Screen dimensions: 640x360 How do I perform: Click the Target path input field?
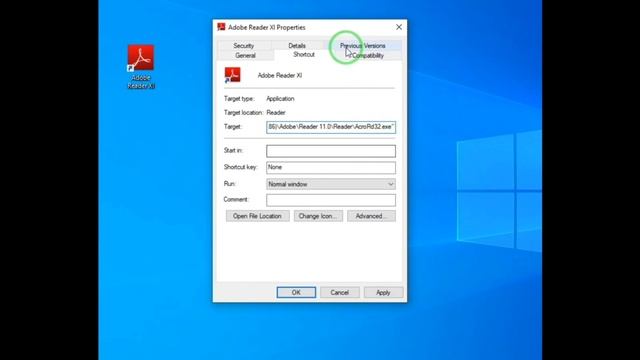tap(331, 127)
